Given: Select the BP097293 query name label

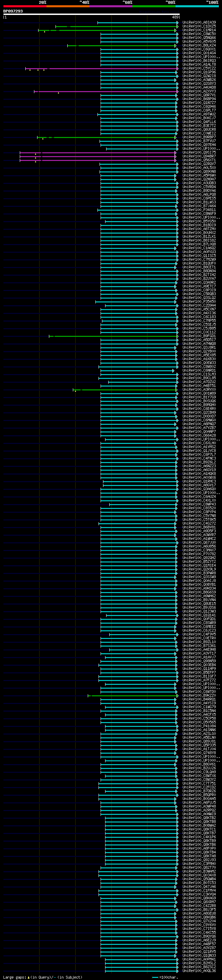Looking at the screenshot, I should tap(13, 11).
